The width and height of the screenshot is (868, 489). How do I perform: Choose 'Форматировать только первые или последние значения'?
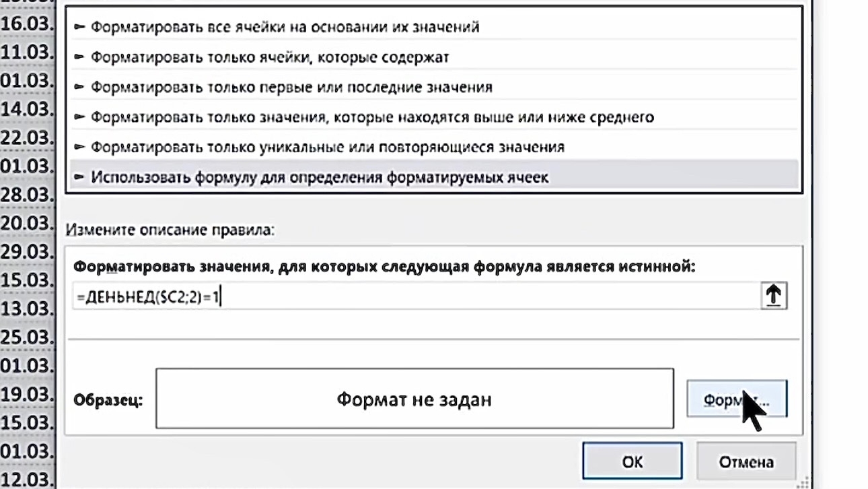click(x=291, y=88)
